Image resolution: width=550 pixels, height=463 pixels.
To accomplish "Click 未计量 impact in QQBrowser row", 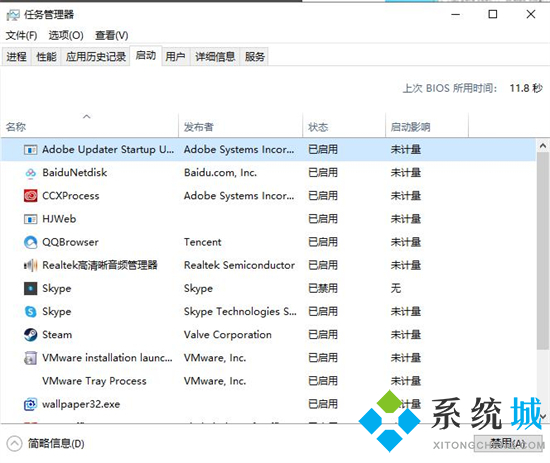I will (x=406, y=242).
